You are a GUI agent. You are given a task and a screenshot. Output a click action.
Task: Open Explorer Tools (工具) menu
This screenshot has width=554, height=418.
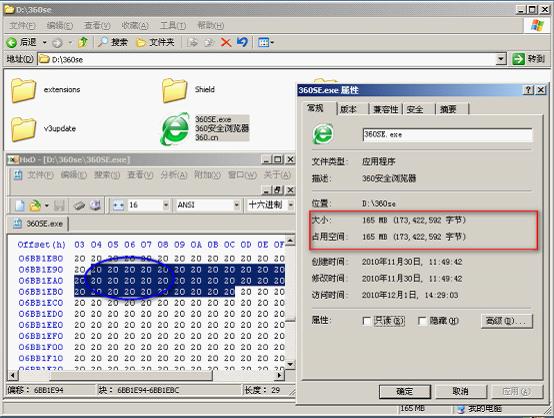pyautogui.click(x=173, y=26)
